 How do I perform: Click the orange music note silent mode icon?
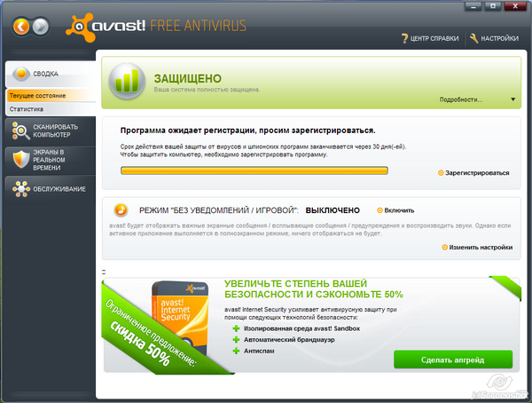click(x=121, y=210)
